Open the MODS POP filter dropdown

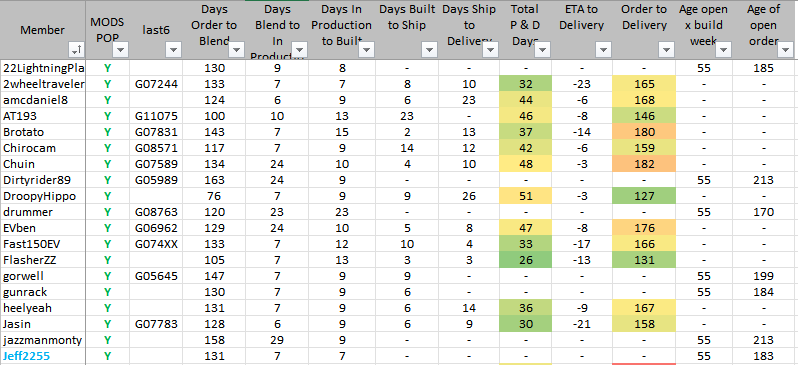click(x=121, y=50)
